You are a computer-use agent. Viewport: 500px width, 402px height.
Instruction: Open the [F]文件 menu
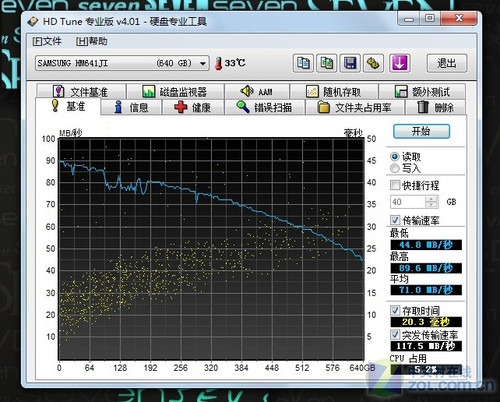47,41
